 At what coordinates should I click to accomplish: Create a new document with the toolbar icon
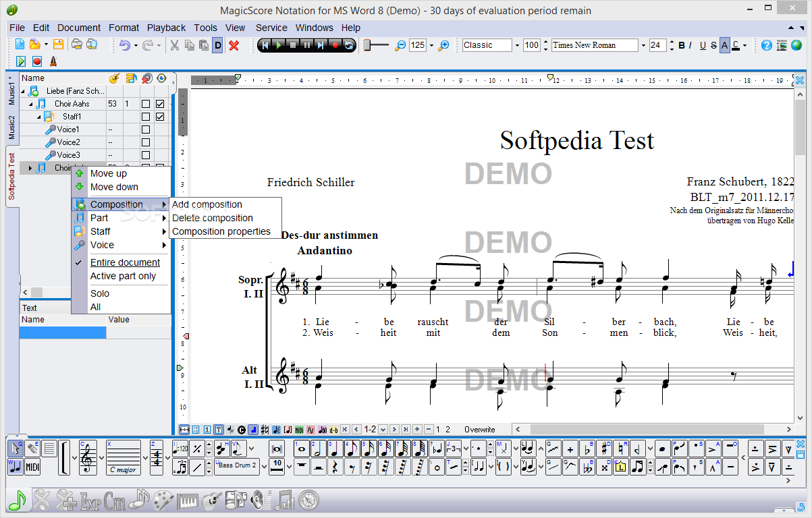(20, 45)
